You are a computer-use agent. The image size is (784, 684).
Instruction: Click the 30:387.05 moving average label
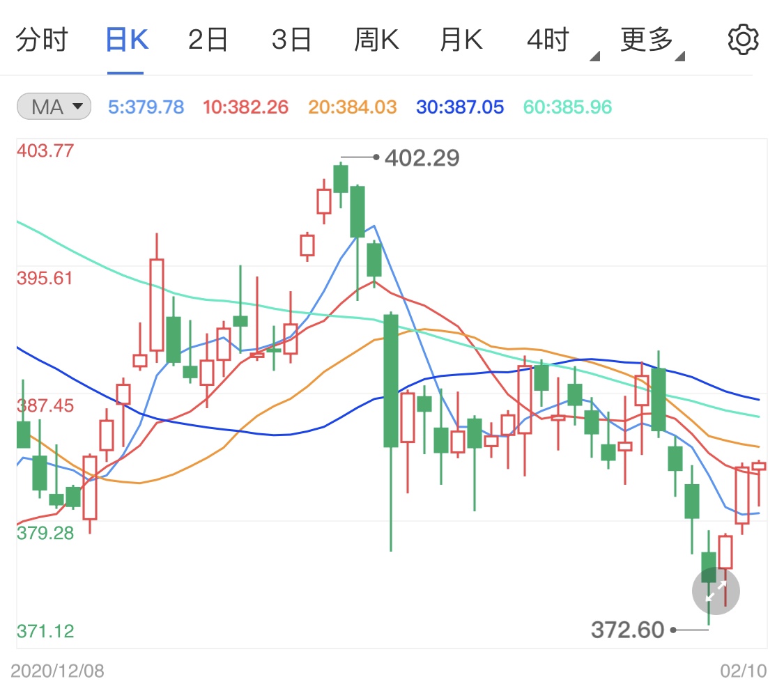tap(459, 106)
